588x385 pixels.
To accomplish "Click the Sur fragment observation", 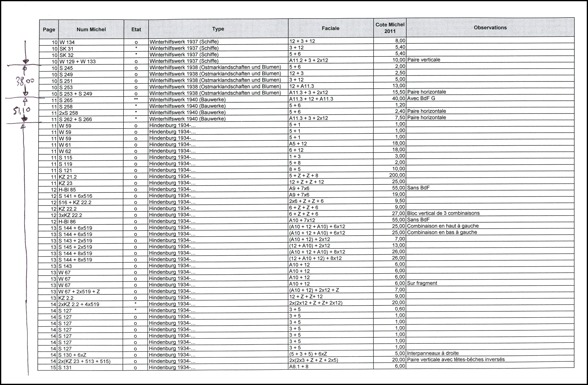I will pyautogui.click(x=422, y=283).
